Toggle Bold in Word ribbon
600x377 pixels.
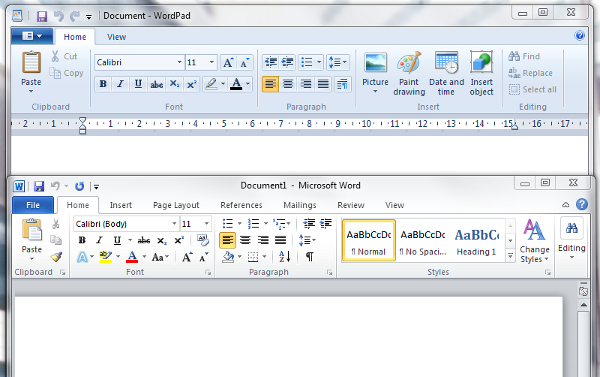[x=82, y=240]
